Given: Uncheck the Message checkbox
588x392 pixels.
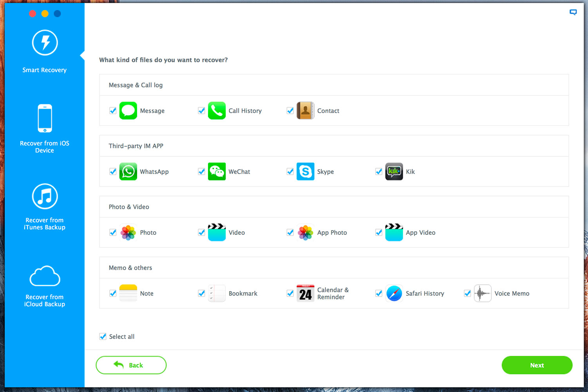Looking at the screenshot, I should tap(113, 111).
